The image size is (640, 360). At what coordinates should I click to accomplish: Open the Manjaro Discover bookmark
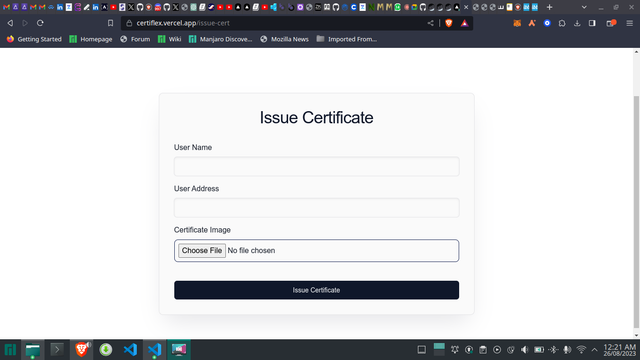click(x=220, y=39)
